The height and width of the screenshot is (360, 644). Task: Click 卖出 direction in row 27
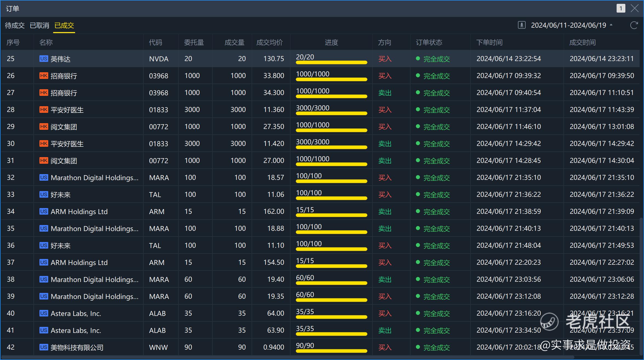click(x=385, y=93)
